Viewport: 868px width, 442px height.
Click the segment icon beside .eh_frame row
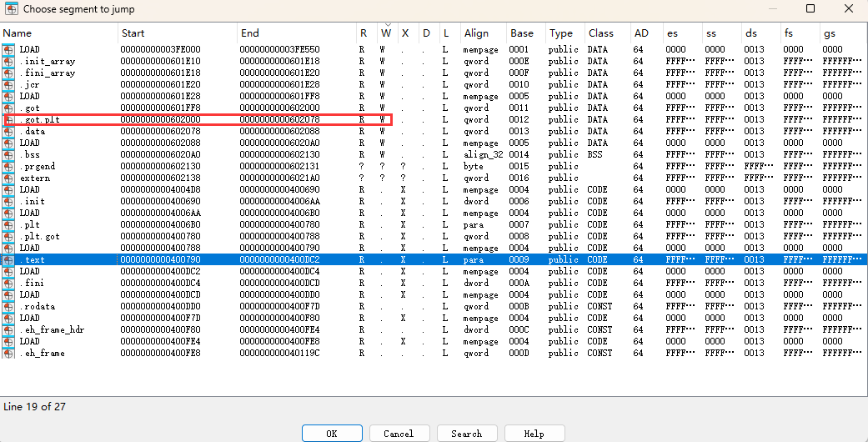8,353
